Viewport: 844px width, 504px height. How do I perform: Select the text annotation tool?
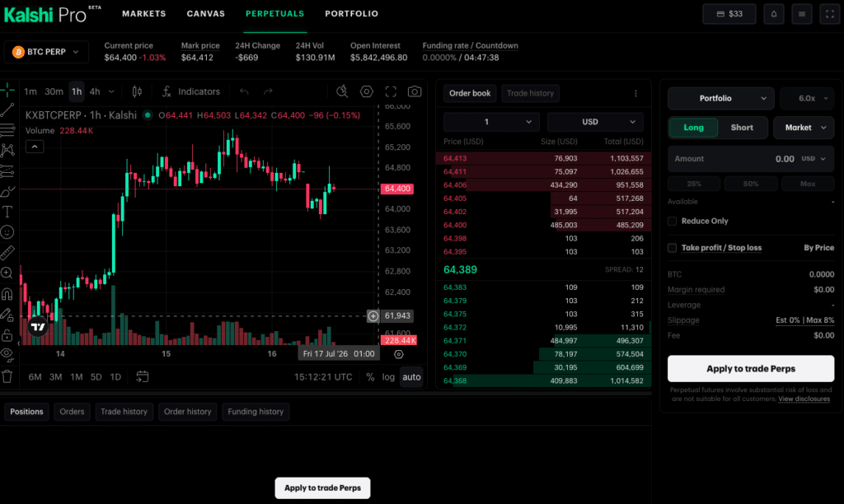pyautogui.click(x=7, y=212)
